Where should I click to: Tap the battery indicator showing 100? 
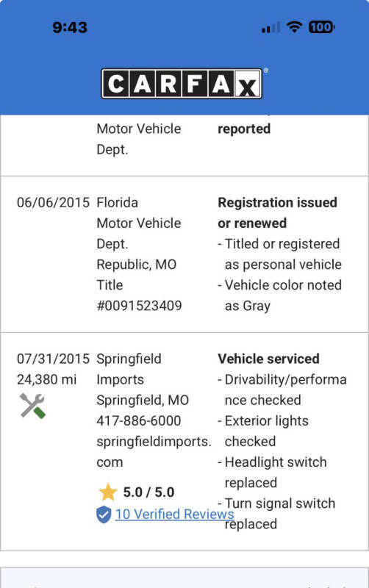[322, 27]
